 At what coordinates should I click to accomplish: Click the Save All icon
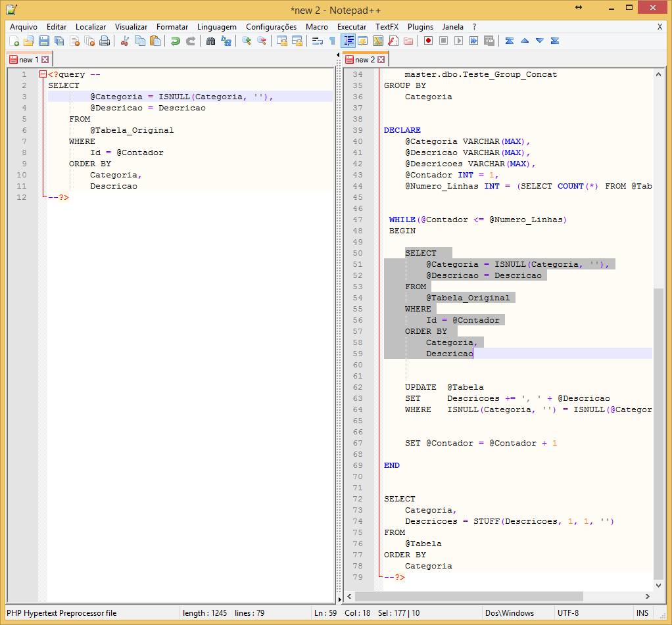point(59,41)
